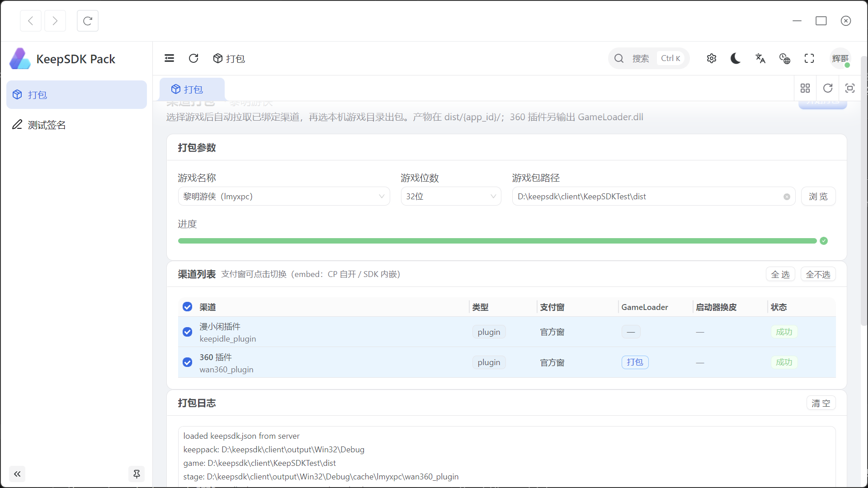Click log line 'loaded keepsdk.json from server'
This screenshot has height=488, width=868.
tap(241, 436)
